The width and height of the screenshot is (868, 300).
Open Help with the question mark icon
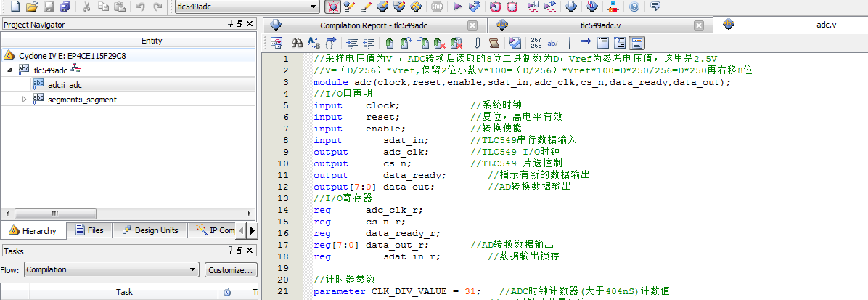[x=634, y=7]
